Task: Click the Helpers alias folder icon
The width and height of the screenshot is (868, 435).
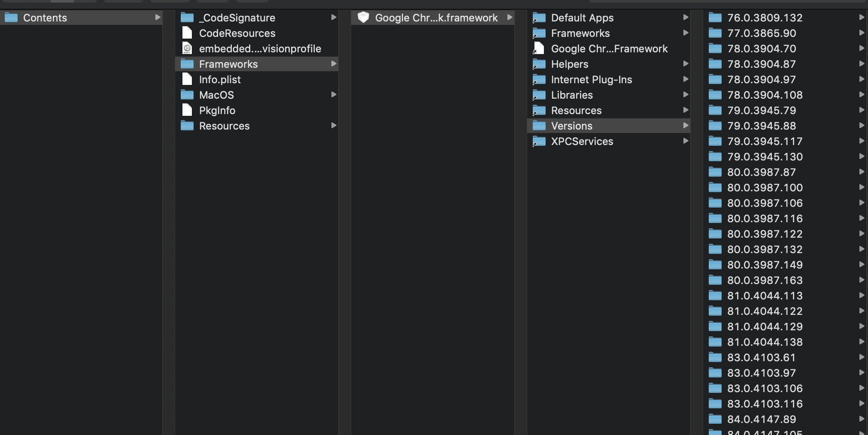Action: click(x=539, y=64)
